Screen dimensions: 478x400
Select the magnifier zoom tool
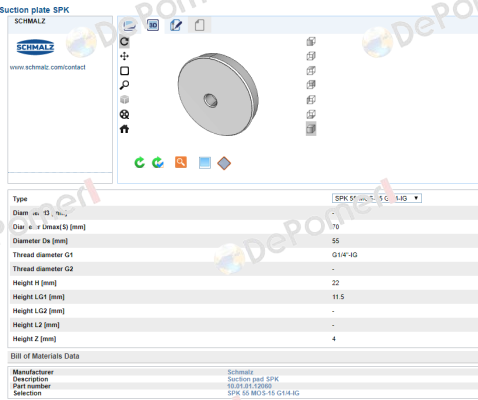(124, 85)
